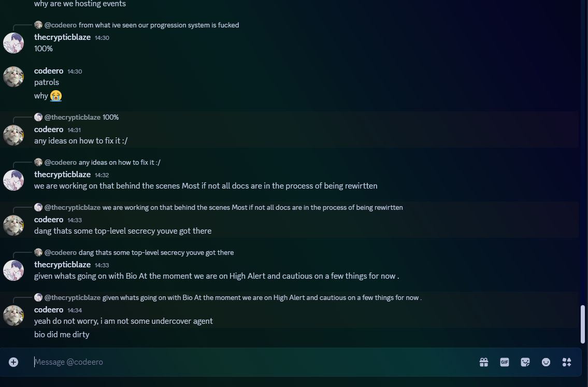The width and height of the screenshot is (588, 387).
Task: Open the apps launcher icon
Action: 567,362
